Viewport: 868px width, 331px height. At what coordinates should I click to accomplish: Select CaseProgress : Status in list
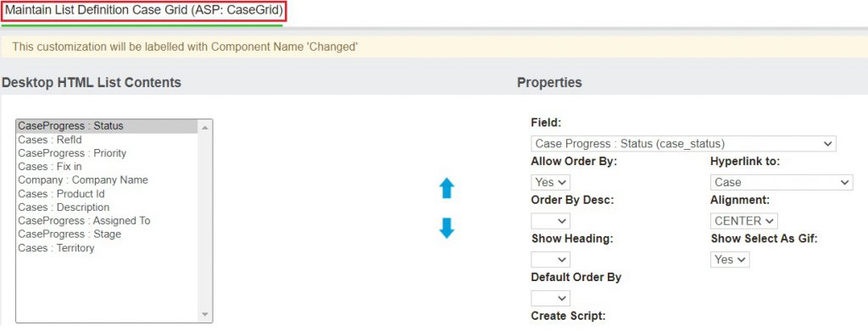108,126
